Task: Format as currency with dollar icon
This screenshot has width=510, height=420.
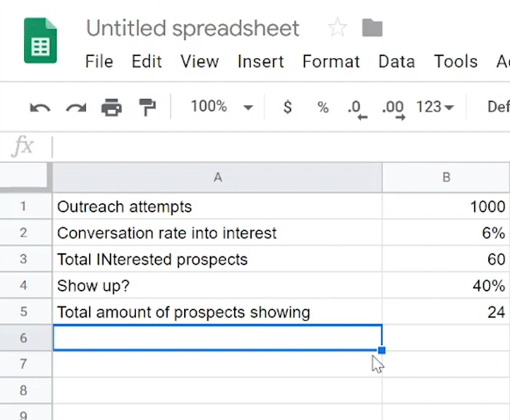Action: [x=287, y=107]
